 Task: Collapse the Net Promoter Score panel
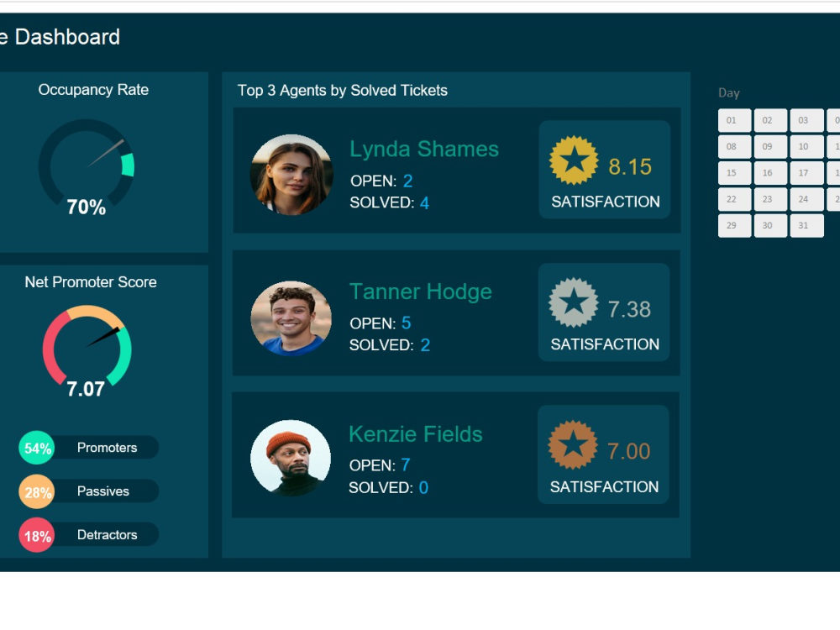pyautogui.click(x=89, y=282)
